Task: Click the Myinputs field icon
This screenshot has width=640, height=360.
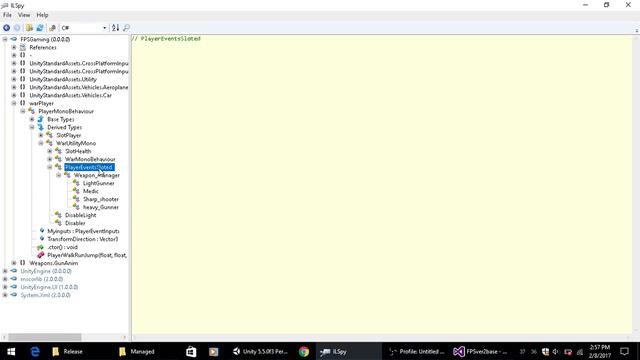Action: tap(41, 231)
